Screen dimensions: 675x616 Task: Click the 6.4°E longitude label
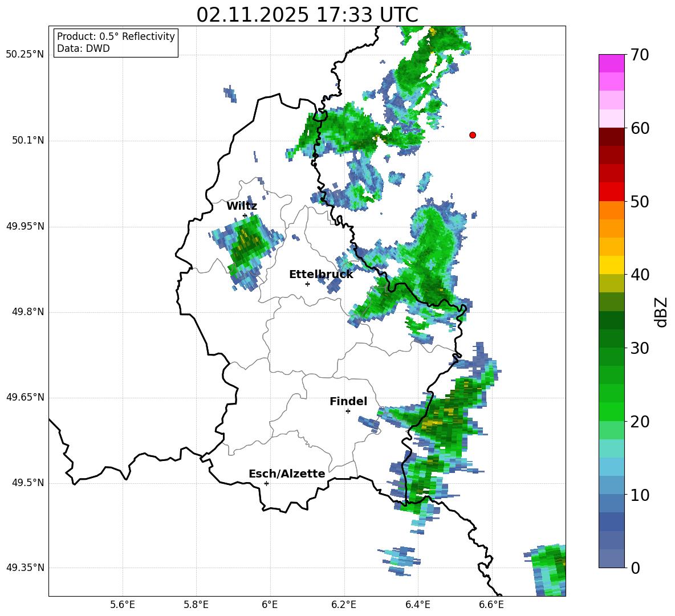click(x=417, y=605)
